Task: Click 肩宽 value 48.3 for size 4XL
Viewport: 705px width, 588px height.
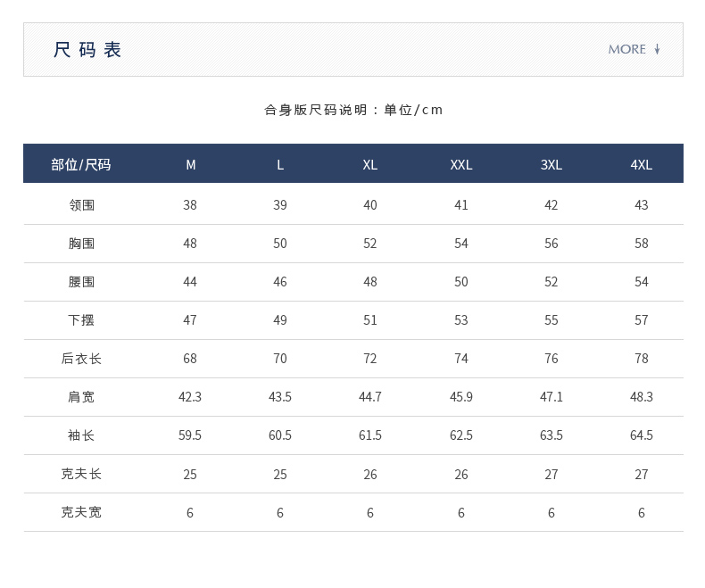Action: tap(641, 397)
